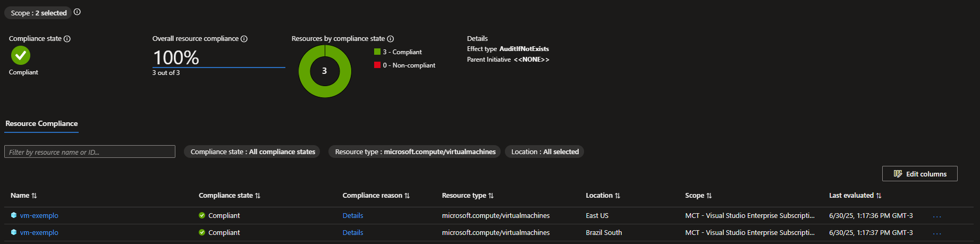Open more options for Brazil South row

[937, 233]
